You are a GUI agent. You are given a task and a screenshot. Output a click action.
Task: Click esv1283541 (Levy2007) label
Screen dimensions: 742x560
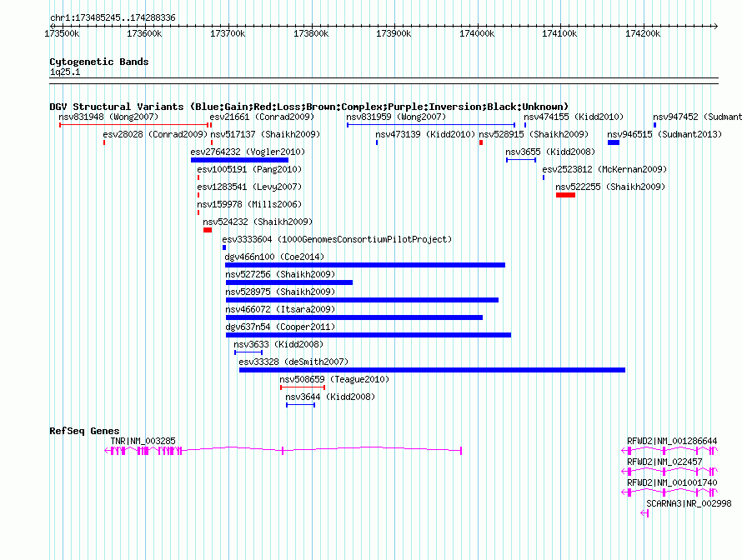(249, 187)
